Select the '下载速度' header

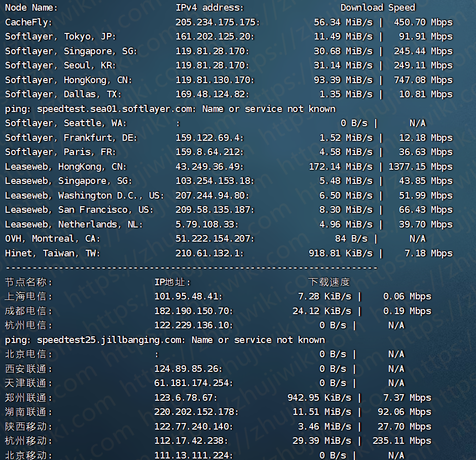pos(329,282)
